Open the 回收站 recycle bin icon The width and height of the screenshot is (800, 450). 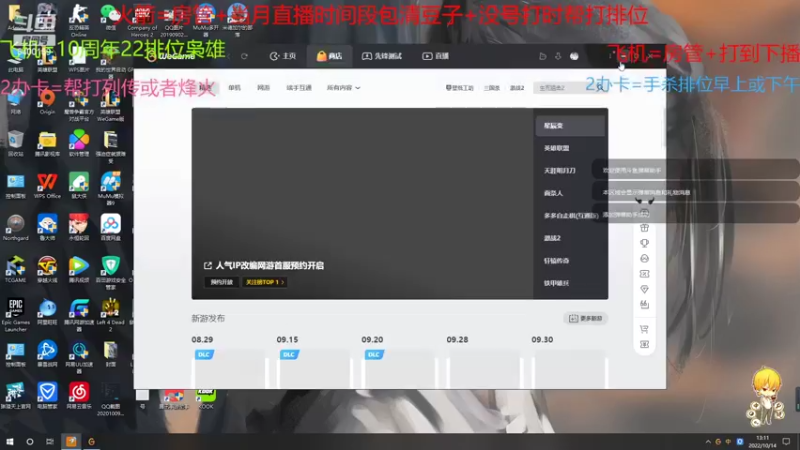(x=15, y=143)
